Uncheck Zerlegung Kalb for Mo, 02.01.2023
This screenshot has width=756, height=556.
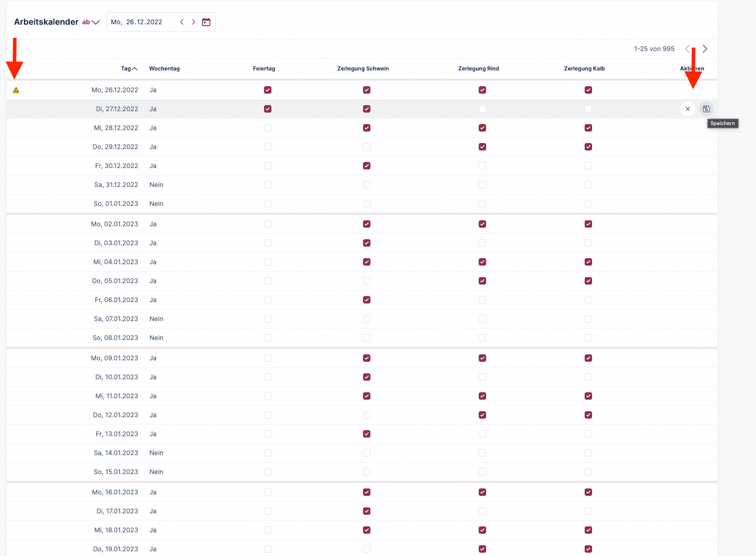588,224
